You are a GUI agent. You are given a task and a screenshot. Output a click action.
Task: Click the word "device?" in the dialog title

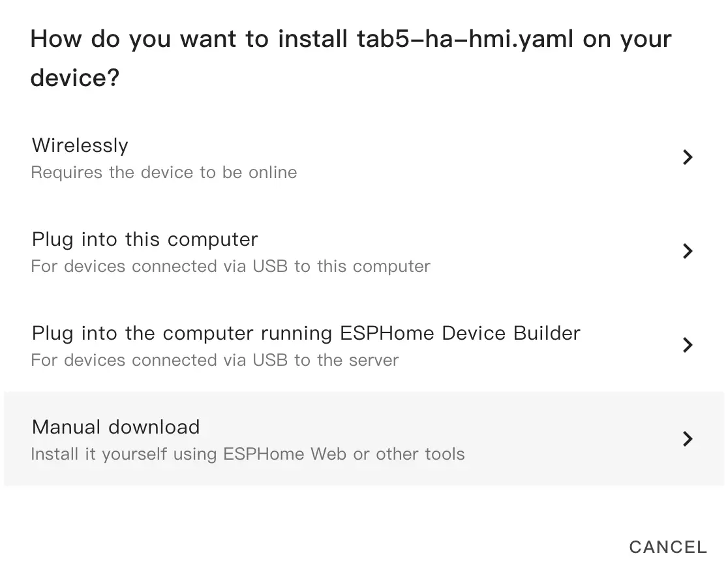click(75, 79)
